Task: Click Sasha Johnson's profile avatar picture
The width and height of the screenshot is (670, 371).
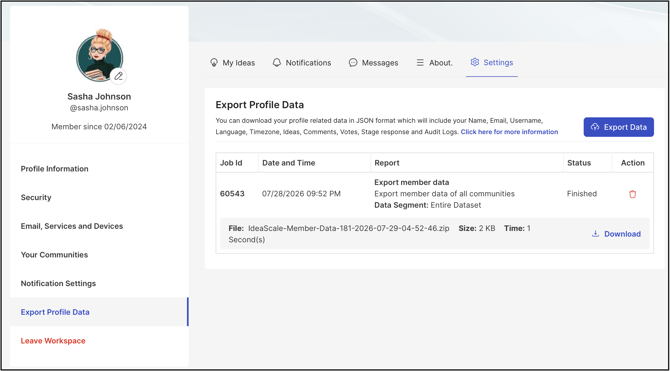Action: (100, 57)
